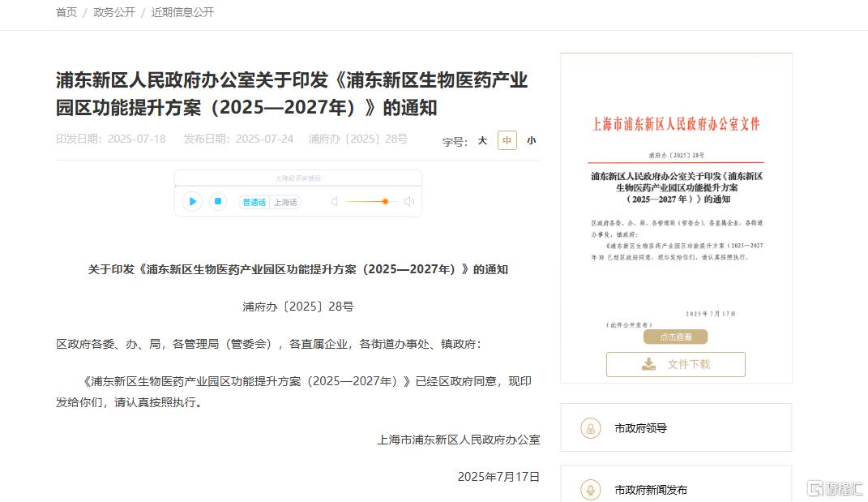Set font size to 小
This screenshot has height=502, width=868.
coord(532,140)
